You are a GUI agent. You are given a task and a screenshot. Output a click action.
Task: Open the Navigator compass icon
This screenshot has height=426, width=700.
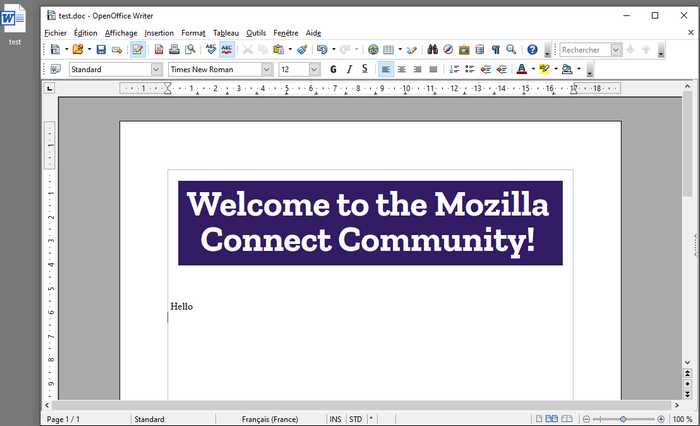click(448, 49)
